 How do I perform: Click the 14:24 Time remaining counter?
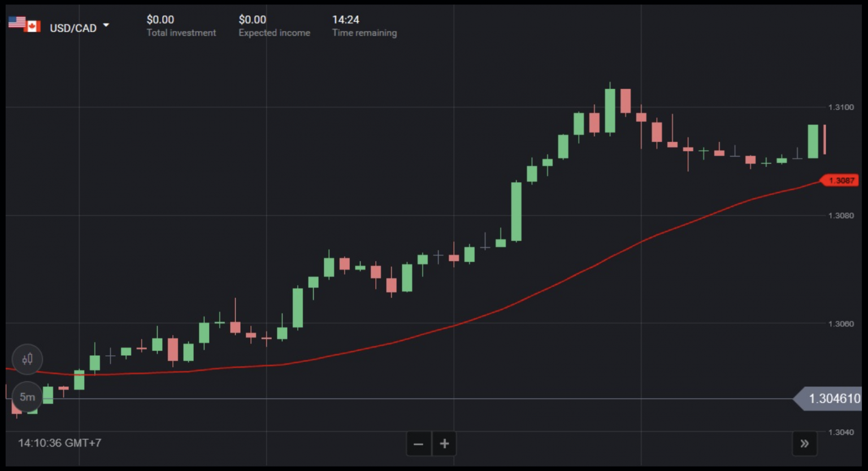(x=345, y=20)
